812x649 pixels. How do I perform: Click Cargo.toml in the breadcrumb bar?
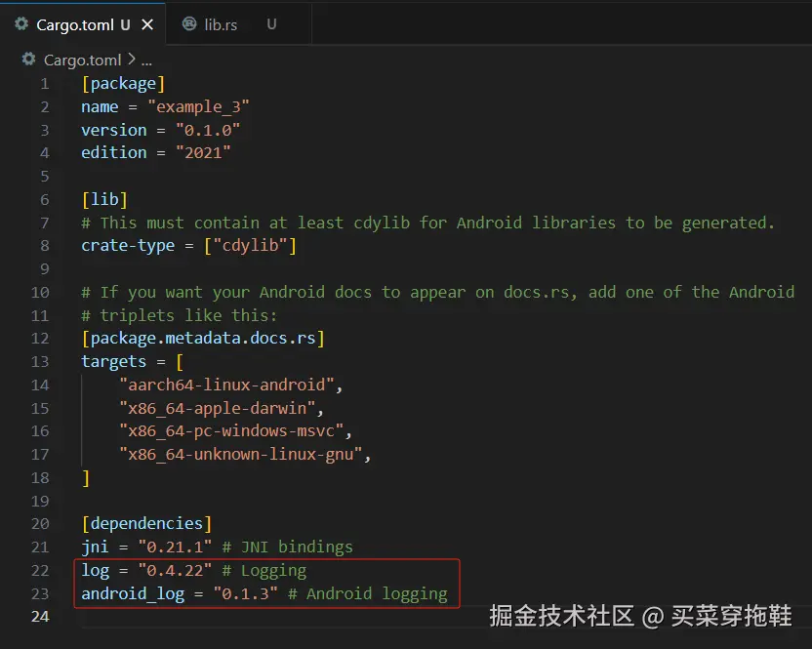(82, 61)
